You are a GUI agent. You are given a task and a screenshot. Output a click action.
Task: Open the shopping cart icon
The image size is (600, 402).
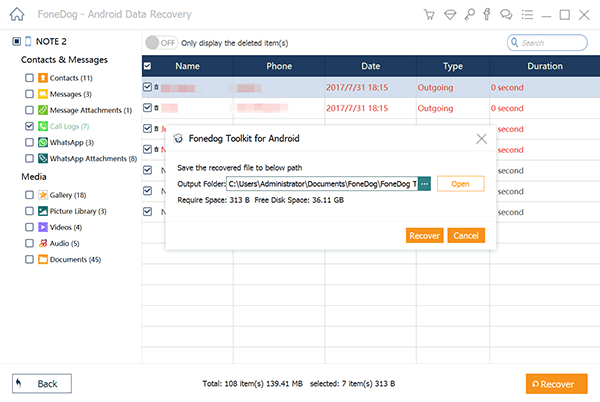point(429,15)
